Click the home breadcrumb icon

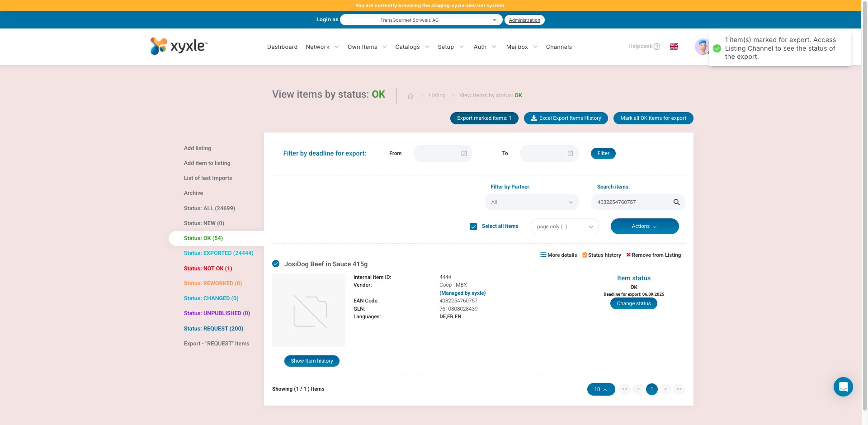(410, 96)
